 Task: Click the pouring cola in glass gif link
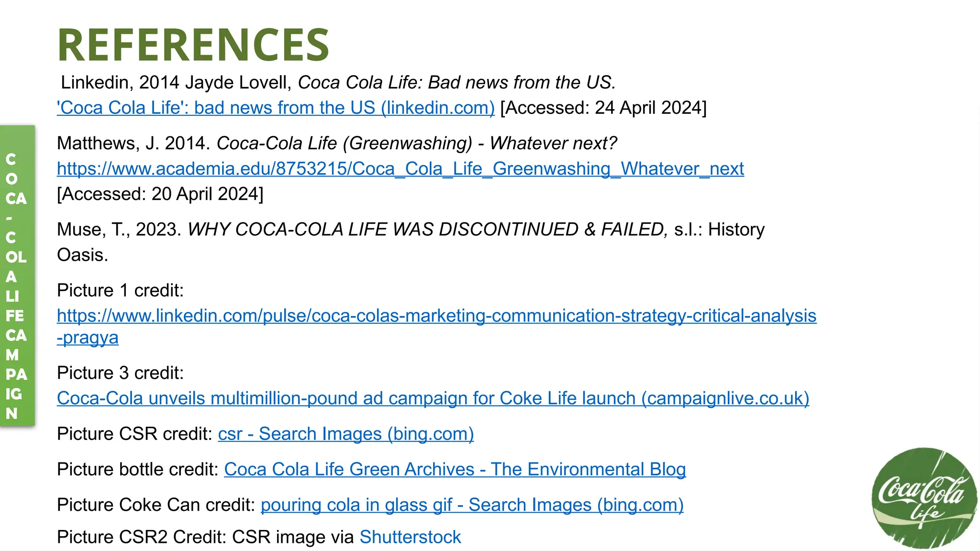472,505
